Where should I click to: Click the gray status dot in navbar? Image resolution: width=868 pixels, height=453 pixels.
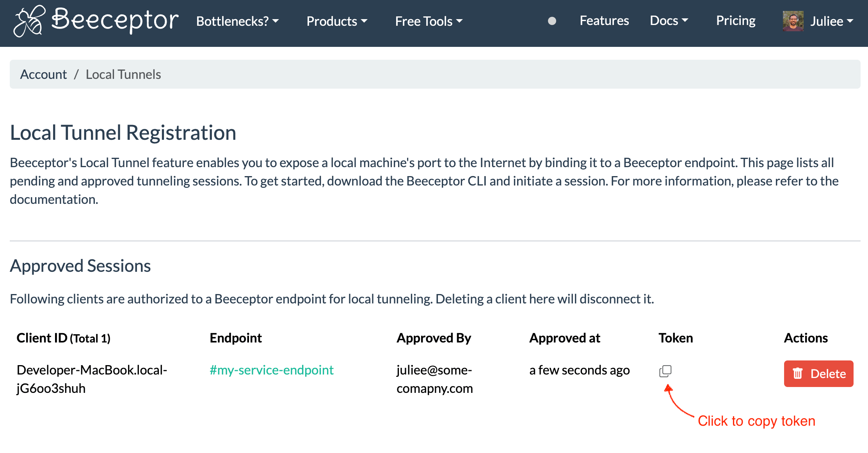(552, 21)
